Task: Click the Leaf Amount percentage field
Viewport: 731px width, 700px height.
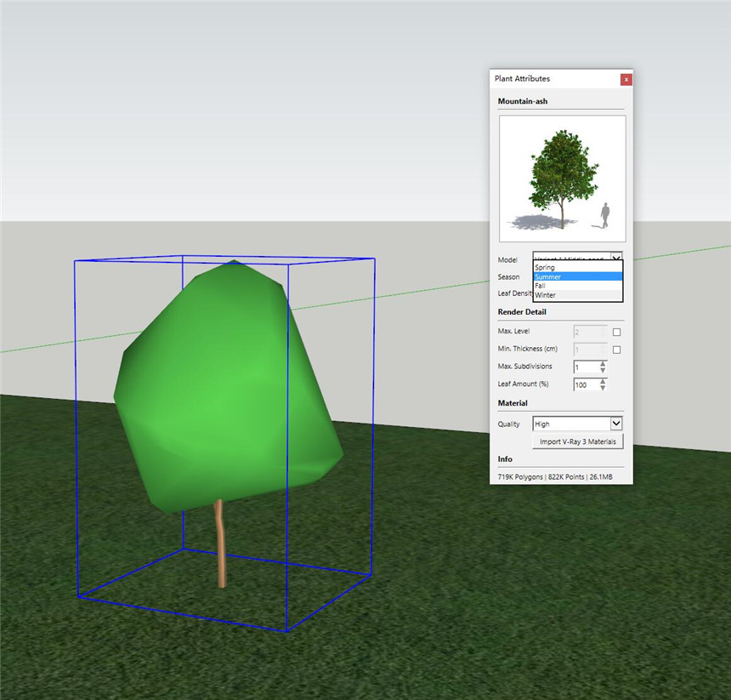Action: (x=585, y=384)
